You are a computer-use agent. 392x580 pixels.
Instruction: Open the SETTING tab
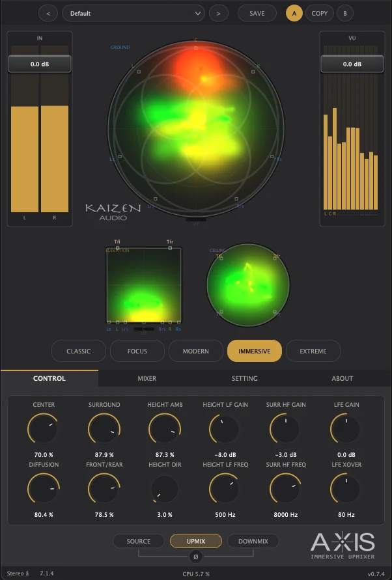245,378
